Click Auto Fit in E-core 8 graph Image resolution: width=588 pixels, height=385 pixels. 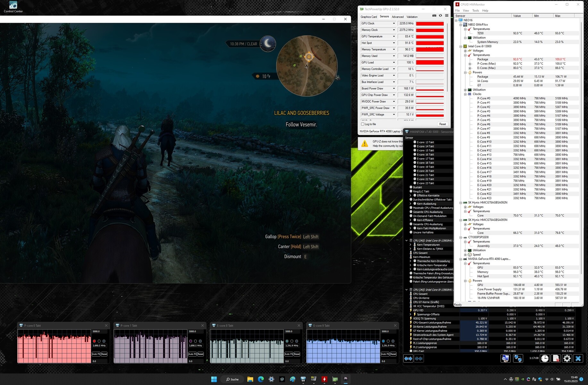click(x=289, y=354)
